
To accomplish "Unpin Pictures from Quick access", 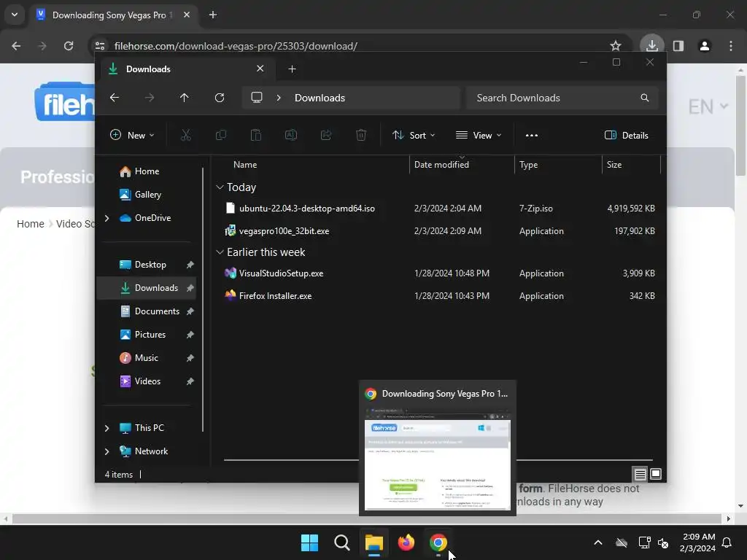I will [190, 335].
